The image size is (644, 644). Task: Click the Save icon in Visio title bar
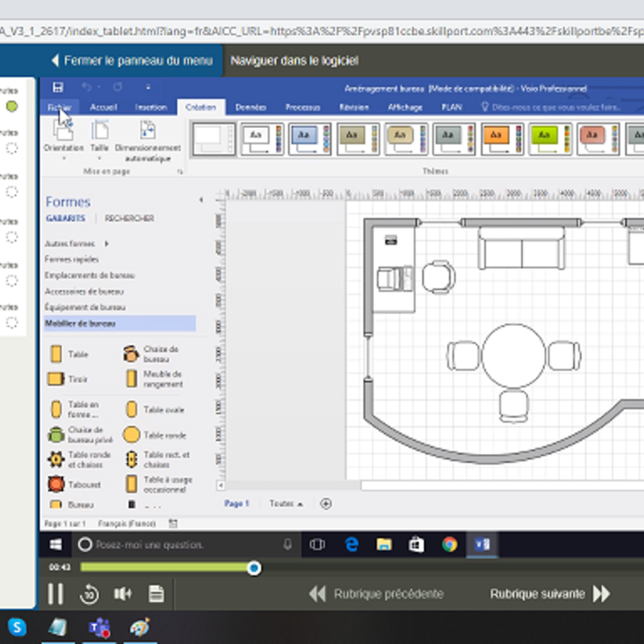(58, 87)
